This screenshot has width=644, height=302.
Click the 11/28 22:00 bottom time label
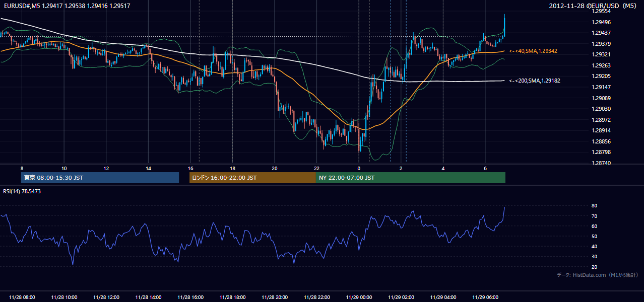click(x=316, y=297)
